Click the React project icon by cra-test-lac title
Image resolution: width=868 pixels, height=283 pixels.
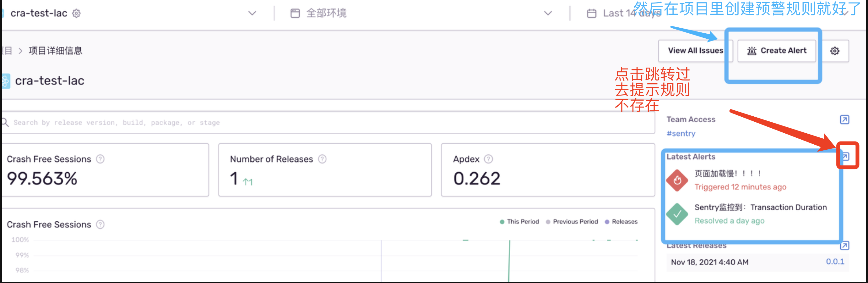click(6, 81)
